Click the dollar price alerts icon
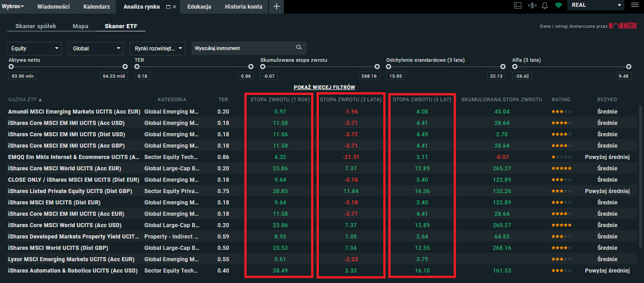 pos(532,5)
